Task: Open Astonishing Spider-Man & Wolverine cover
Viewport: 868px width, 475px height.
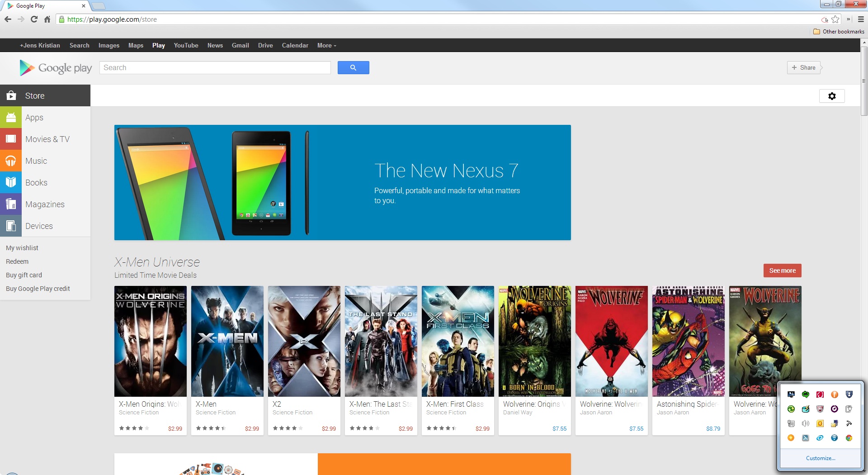Action: click(x=688, y=341)
